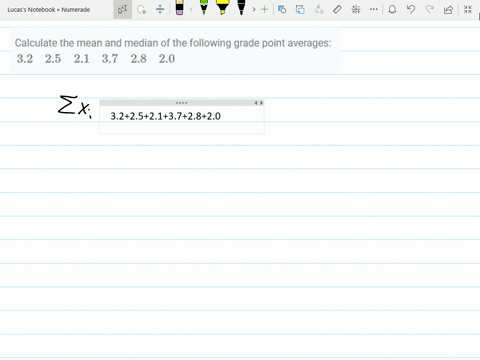Click the handwritten sigma x symbol
Image resolution: width=480 pixels, height=360 pixels.
75,107
